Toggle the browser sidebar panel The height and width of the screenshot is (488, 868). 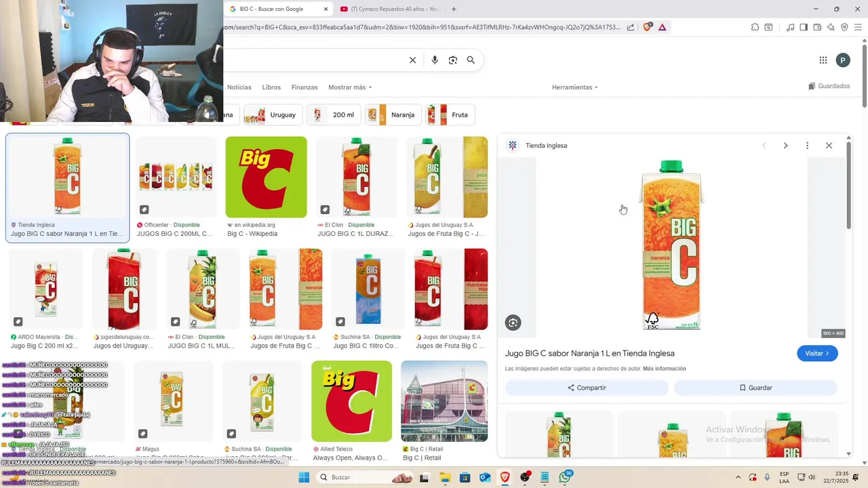(x=804, y=27)
